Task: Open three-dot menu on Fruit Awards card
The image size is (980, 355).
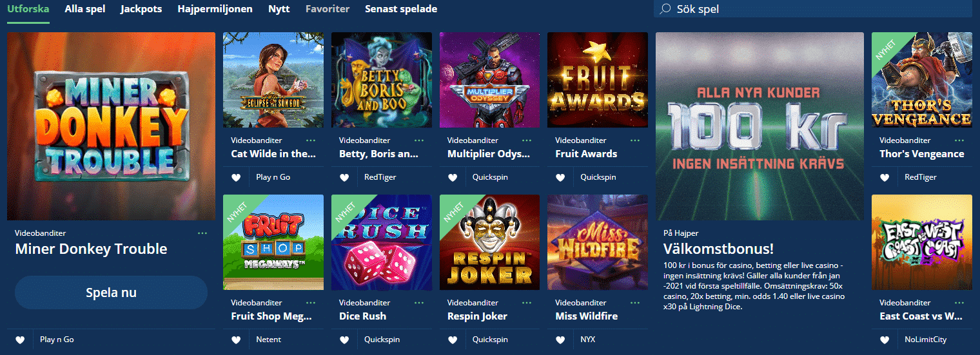Action: point(636,140)
